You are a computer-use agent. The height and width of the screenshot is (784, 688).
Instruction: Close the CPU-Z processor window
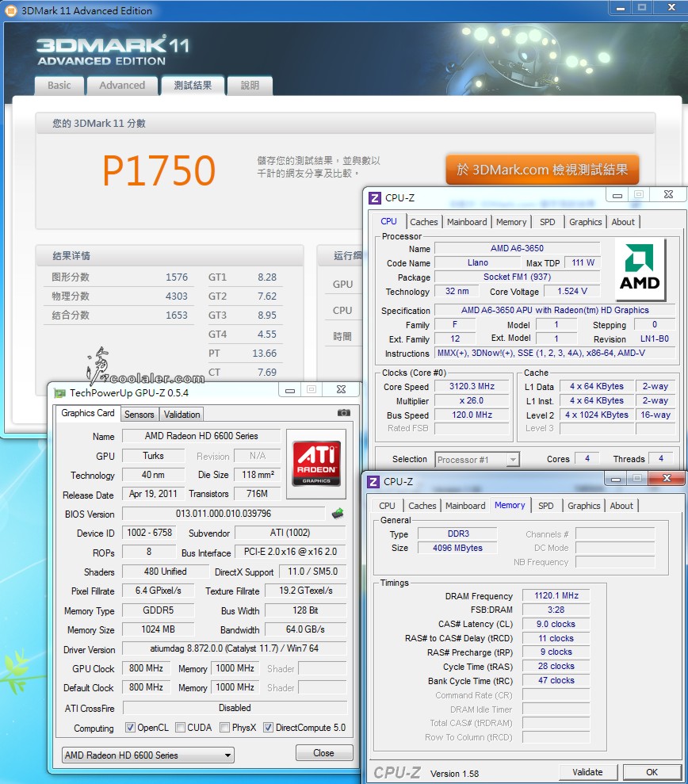tap(668, 194)
